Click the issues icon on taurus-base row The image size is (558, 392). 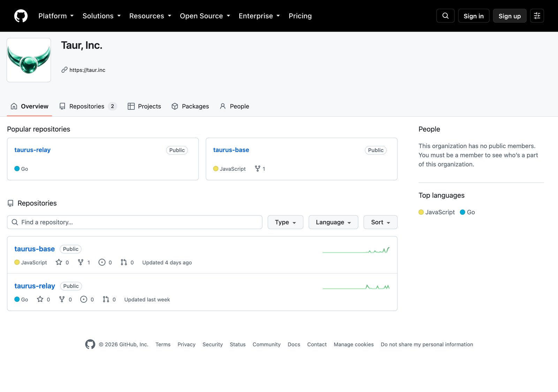coord(102,262)
